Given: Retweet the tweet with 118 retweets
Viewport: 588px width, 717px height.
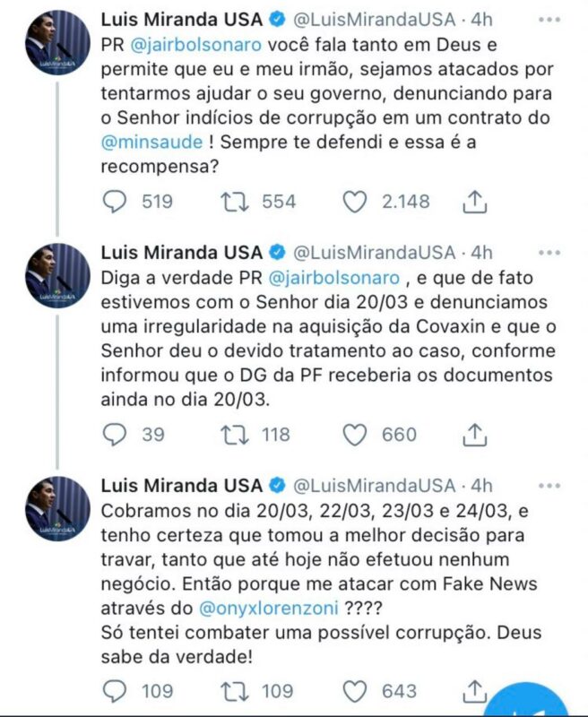Looking at the screenshot, I should (235, 435).
